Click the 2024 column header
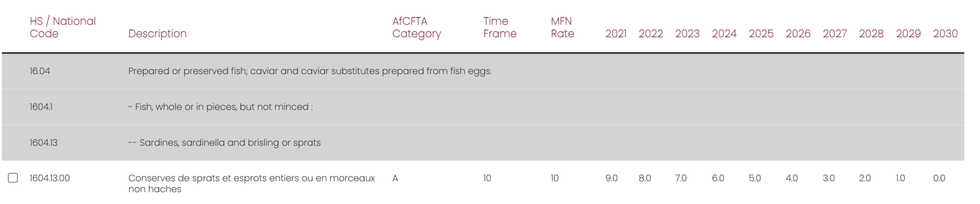This screenshot has height=204, width=980. [724, 33]
